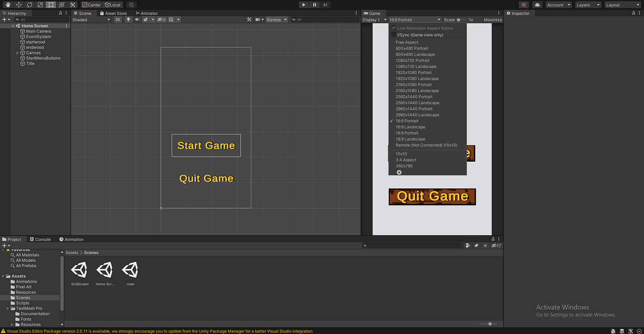Choose 18:9 Landscape aspect option
This screenshot has width=644, height=334.
[410, 139]
